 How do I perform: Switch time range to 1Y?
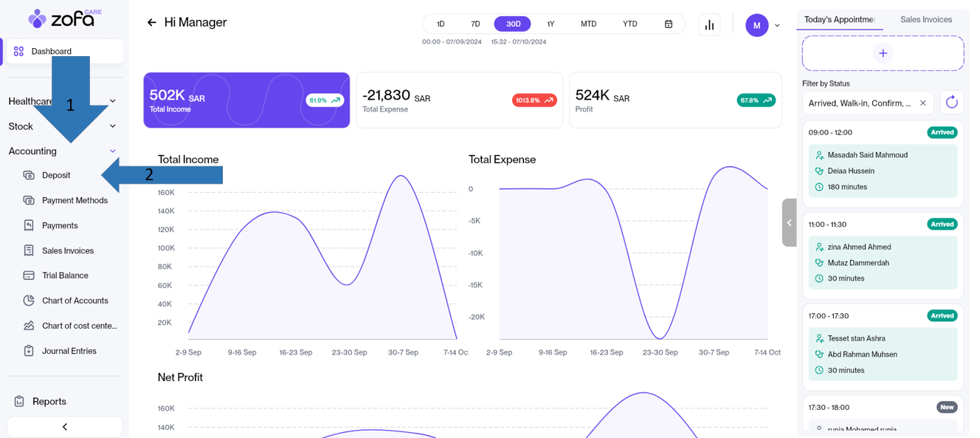[x=551, y=24]
